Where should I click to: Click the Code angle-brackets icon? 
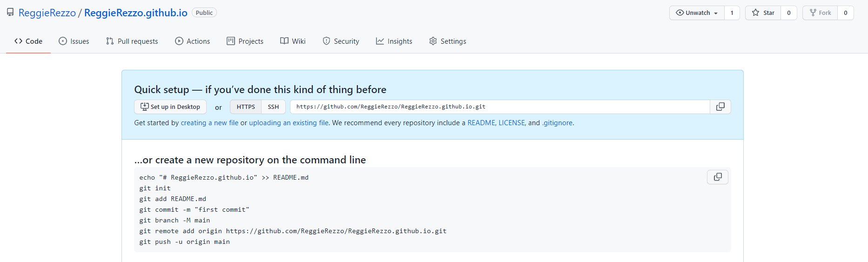tap(19, 41)
